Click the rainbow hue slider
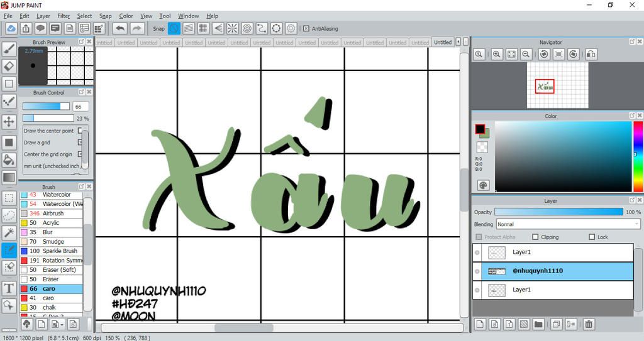The width and height of the screenshot is (644, 341). (638, 156)
